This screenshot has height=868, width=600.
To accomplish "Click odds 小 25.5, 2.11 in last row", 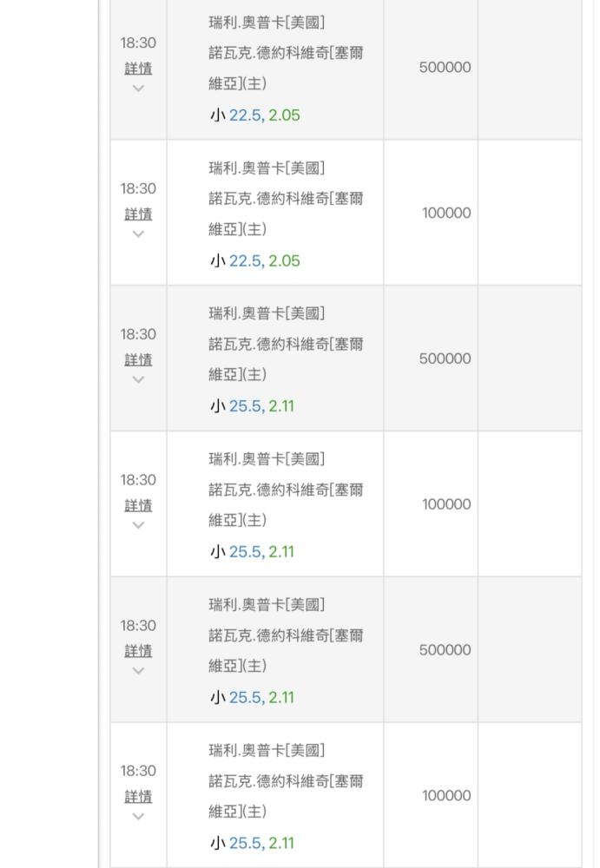I will pos(252,843).
